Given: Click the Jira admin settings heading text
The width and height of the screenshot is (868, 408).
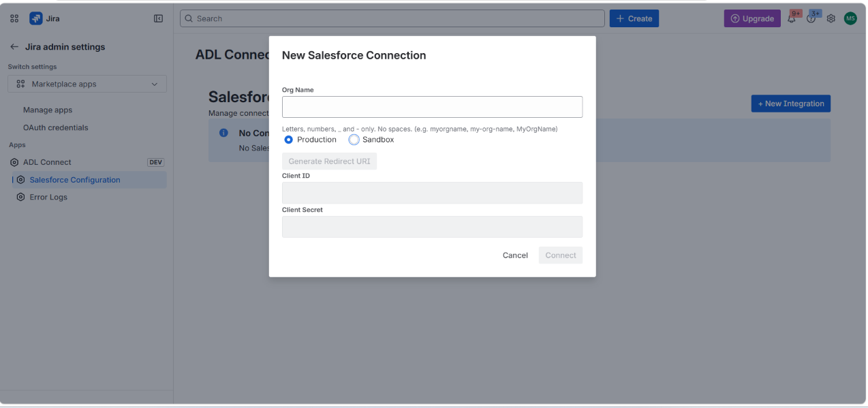Looking at the screenshot, I should pyautogui.click(x=65, y=47).
